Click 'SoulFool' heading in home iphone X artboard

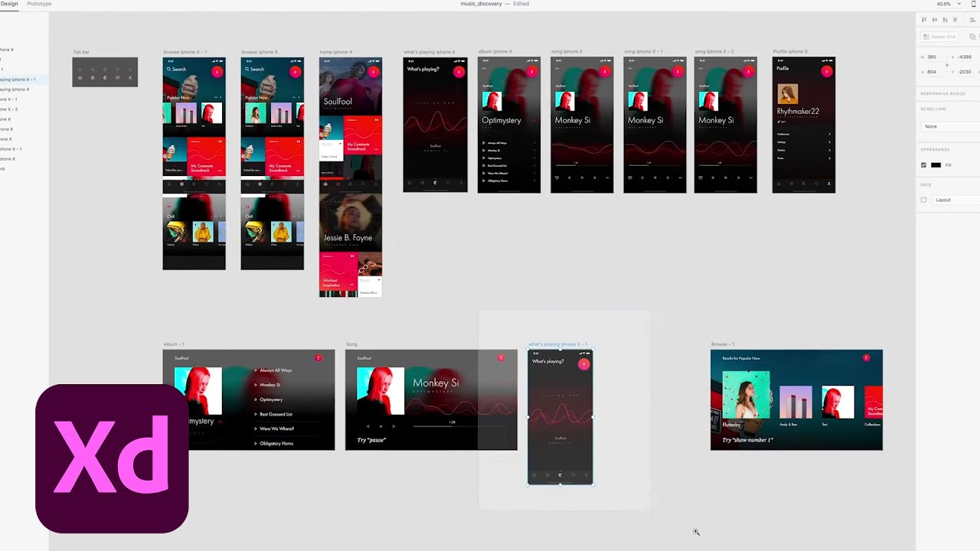(338, 101)
